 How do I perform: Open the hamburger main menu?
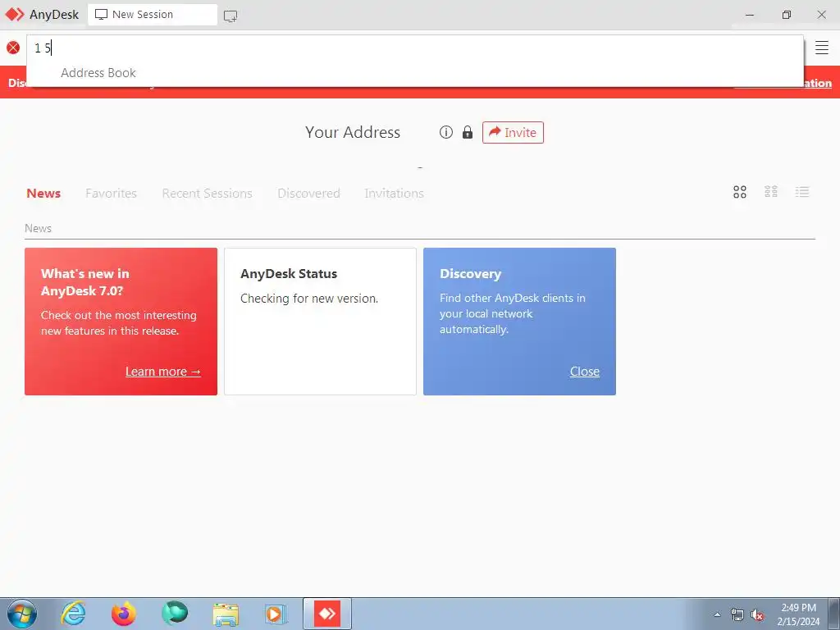tap(821, 48)
